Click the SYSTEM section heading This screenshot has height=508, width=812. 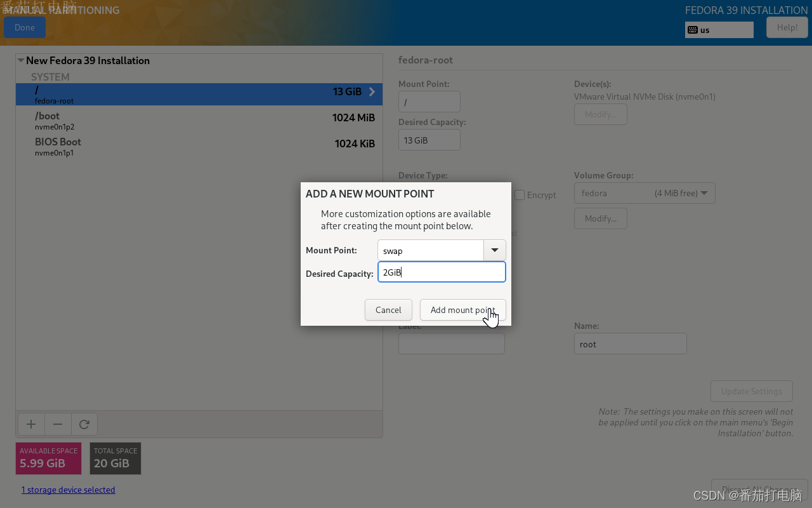click(x=50, y=77)
